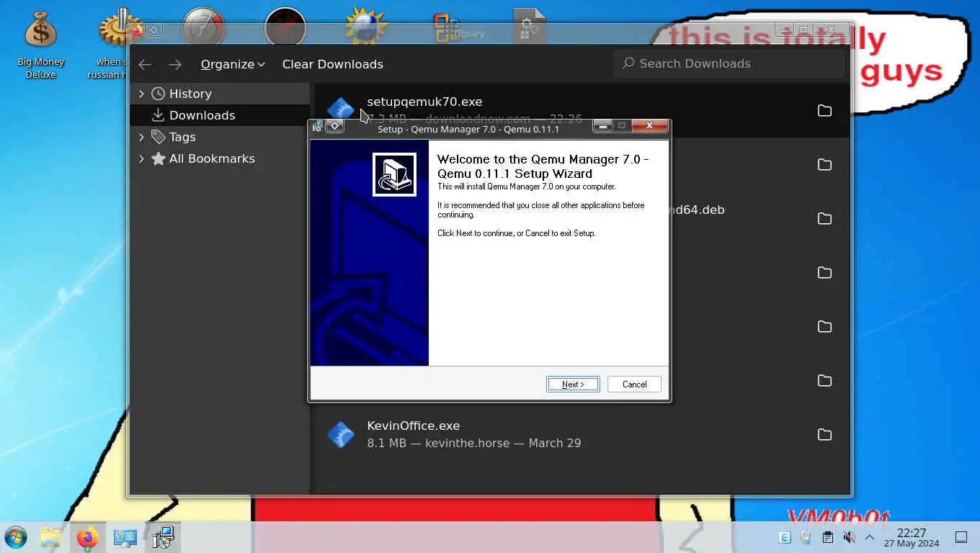Image resolution: width=980 pixels, height=553 pixels.
Task: Click the monitor settings taskbar icon
Action: tap(125, 537)
